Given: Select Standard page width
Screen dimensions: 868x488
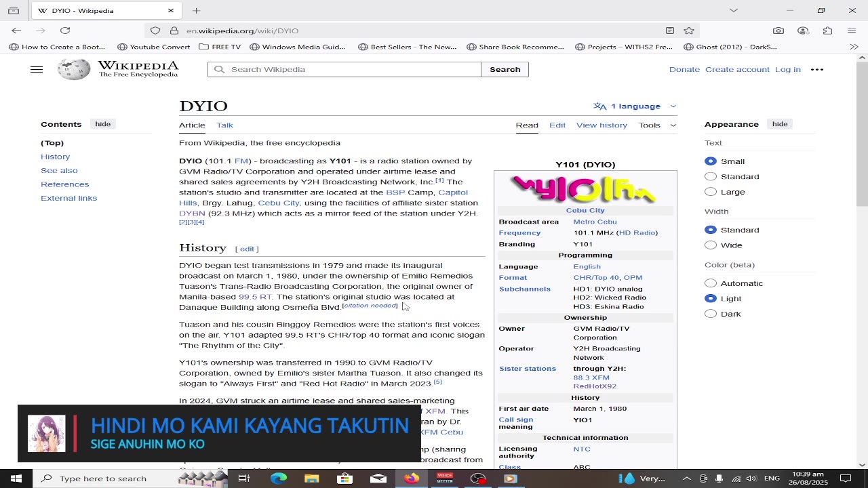Looking at the screenshot, I should click(x=711, y=230).
